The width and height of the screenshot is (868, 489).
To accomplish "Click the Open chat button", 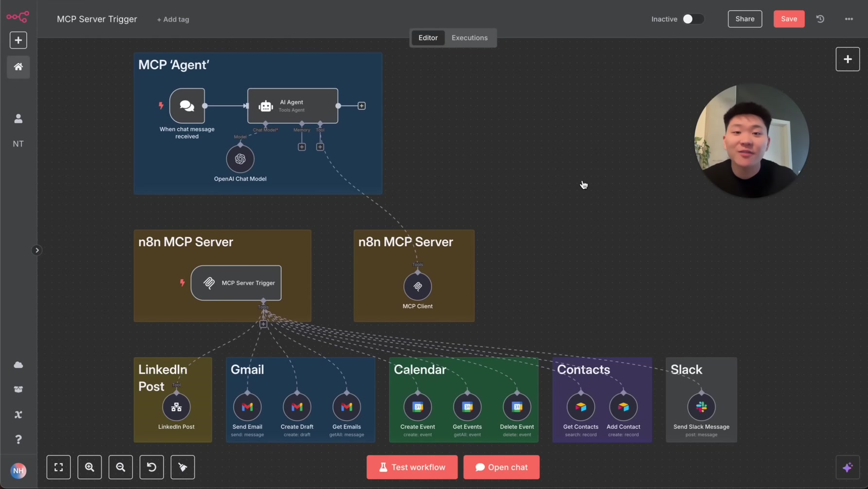I will point(501,467).
